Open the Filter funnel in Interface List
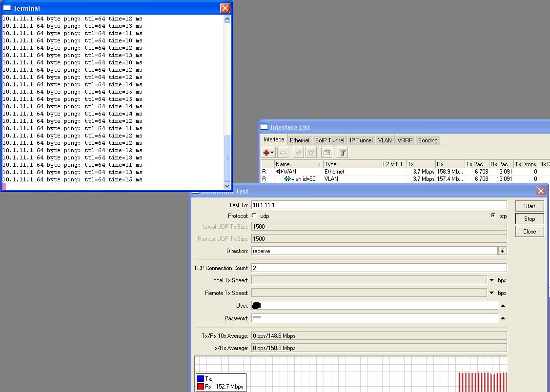The width and height of the screenshot is (550, 392). coord(343,153)
